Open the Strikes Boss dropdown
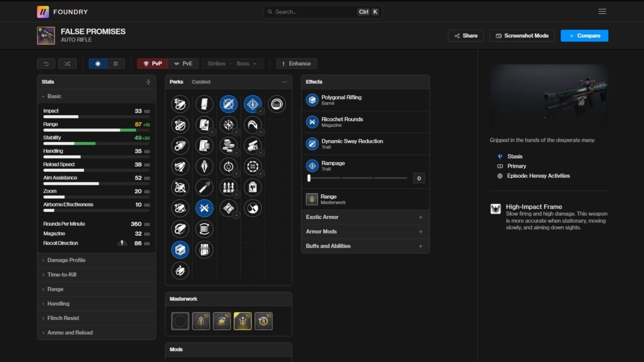The height and width of the screenshot is (362, 644). 233,64
